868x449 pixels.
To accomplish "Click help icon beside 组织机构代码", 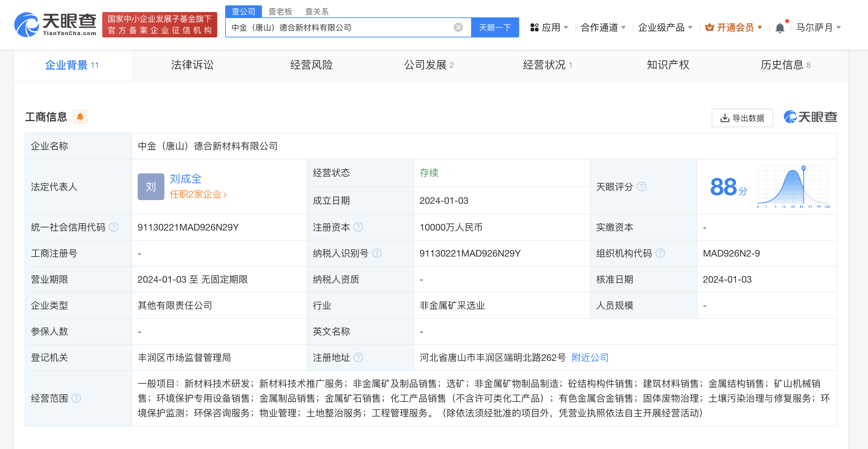I will 660,253.
